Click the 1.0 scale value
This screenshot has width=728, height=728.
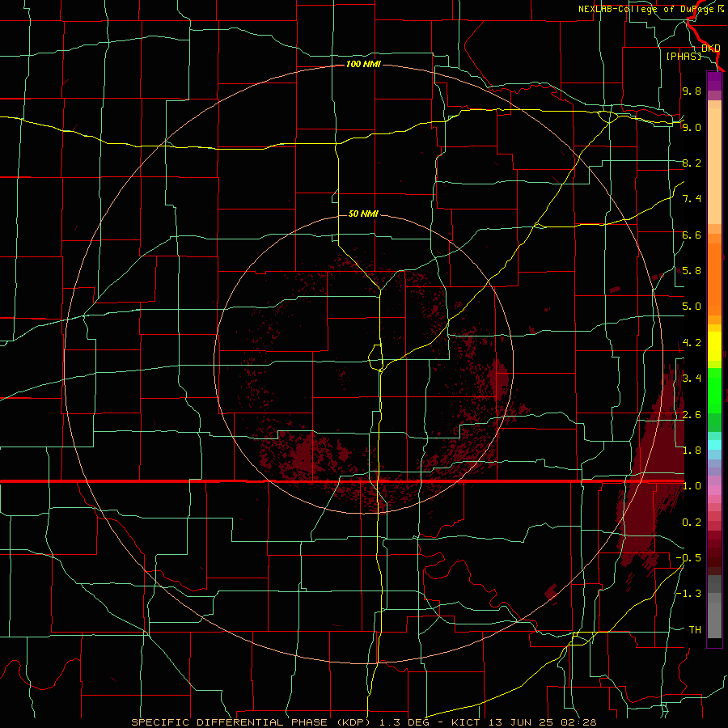692,486
